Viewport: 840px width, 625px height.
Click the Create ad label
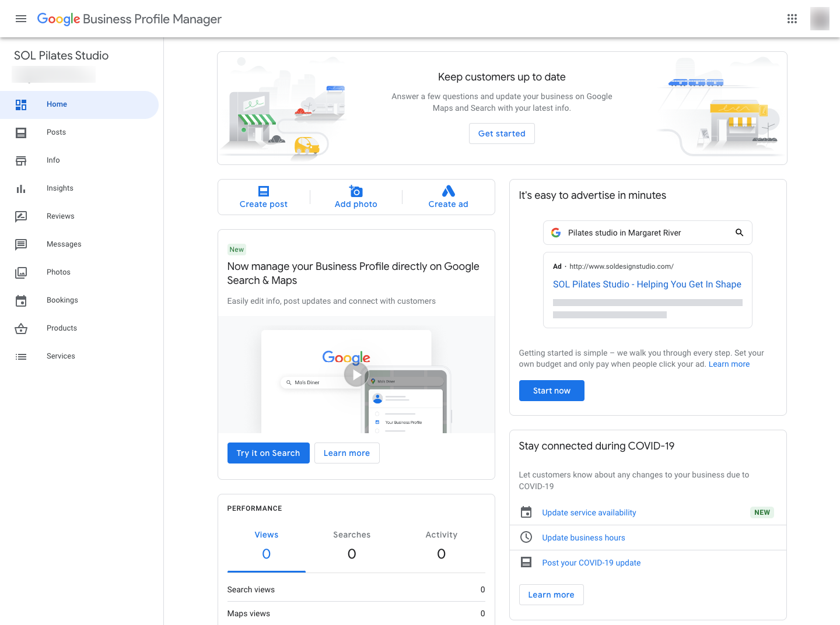click(x=448, y=204)
